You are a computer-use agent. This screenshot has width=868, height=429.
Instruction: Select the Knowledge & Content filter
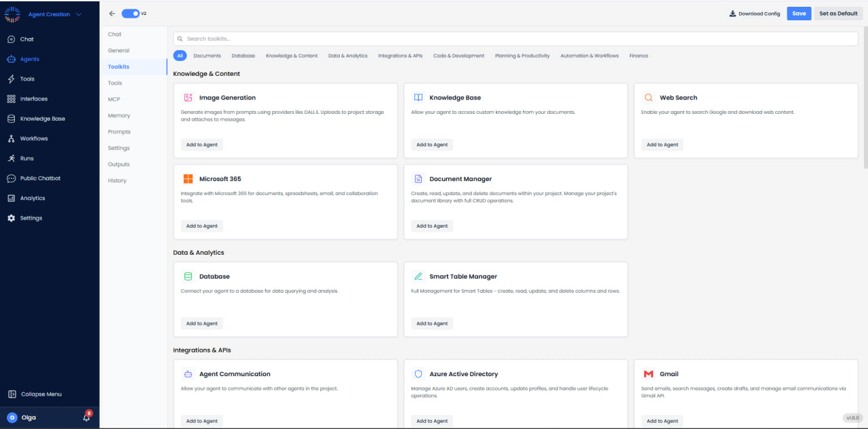tap(292, 56)
